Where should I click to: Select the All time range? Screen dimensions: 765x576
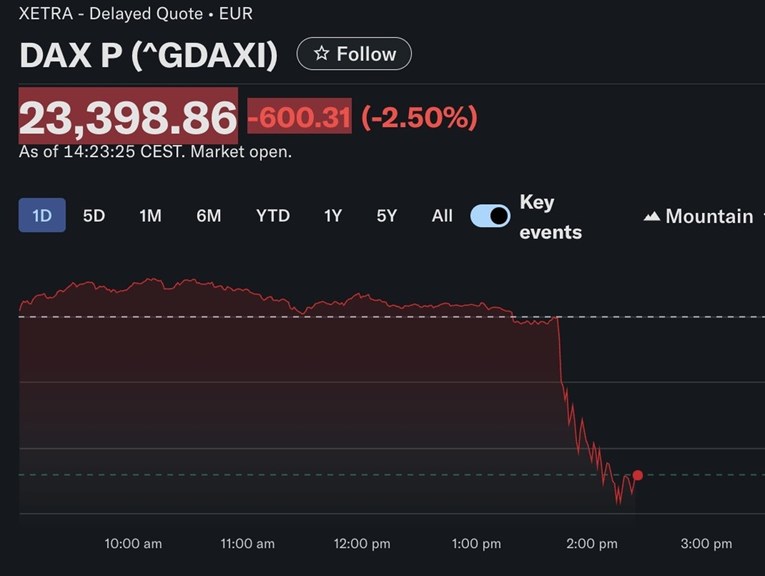click(x=442, y=216)
